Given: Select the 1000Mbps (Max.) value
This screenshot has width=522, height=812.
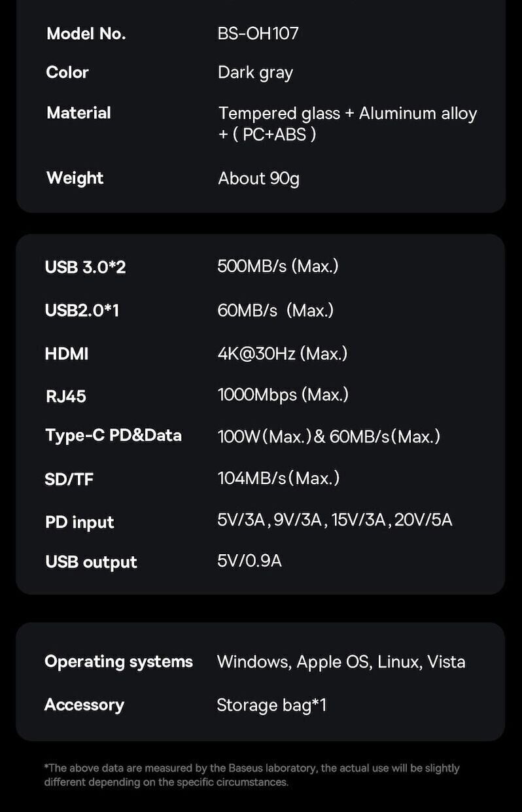Looking at the screenshot, I should tap(283, 395).
